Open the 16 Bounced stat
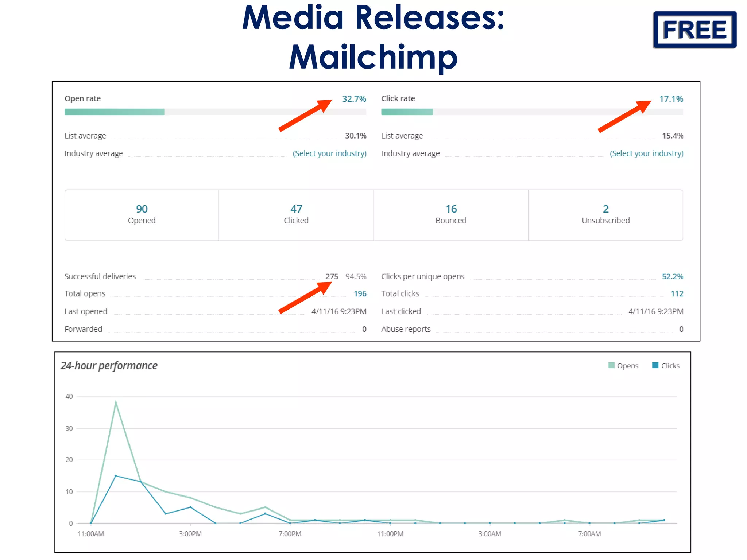The width and height of the screenshot is (747, 560). (x=451, y=215)
